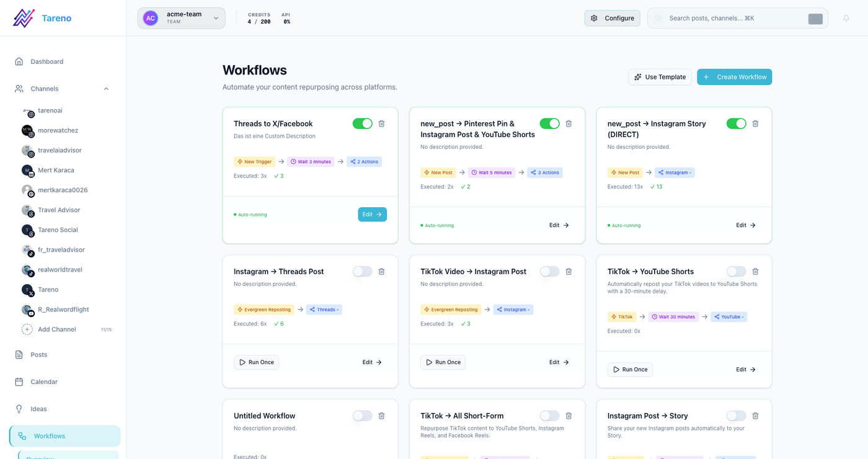Delete the TikTok → All Short-Form workflow

[x=569, y=416]
